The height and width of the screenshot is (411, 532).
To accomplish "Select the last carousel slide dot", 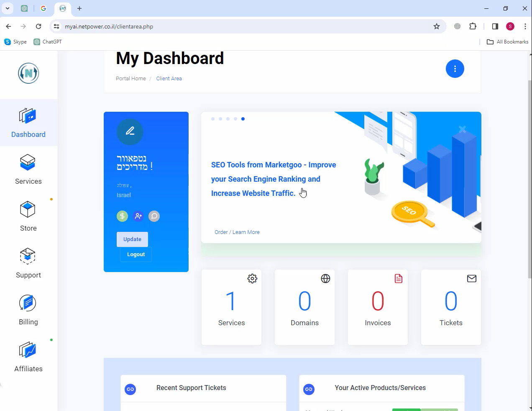I will 243,119.
